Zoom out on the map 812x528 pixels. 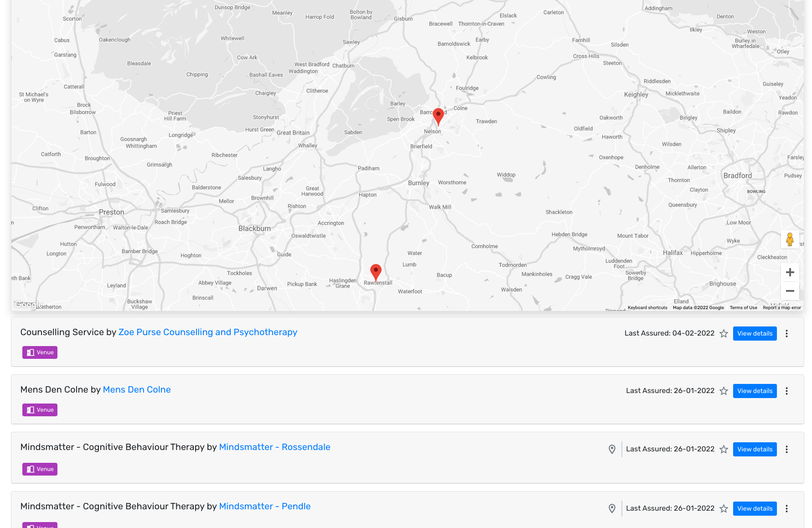click(790, 291)
